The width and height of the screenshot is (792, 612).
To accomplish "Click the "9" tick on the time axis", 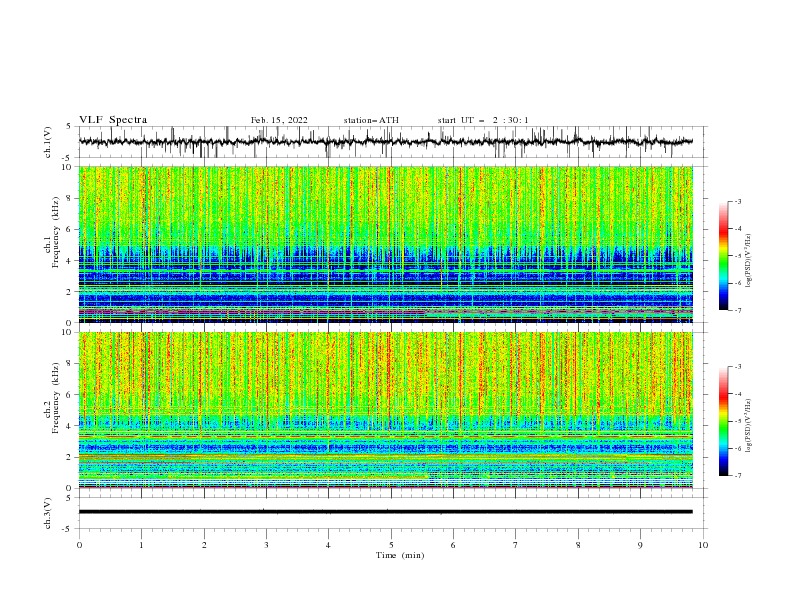I will tap(640, 545).
